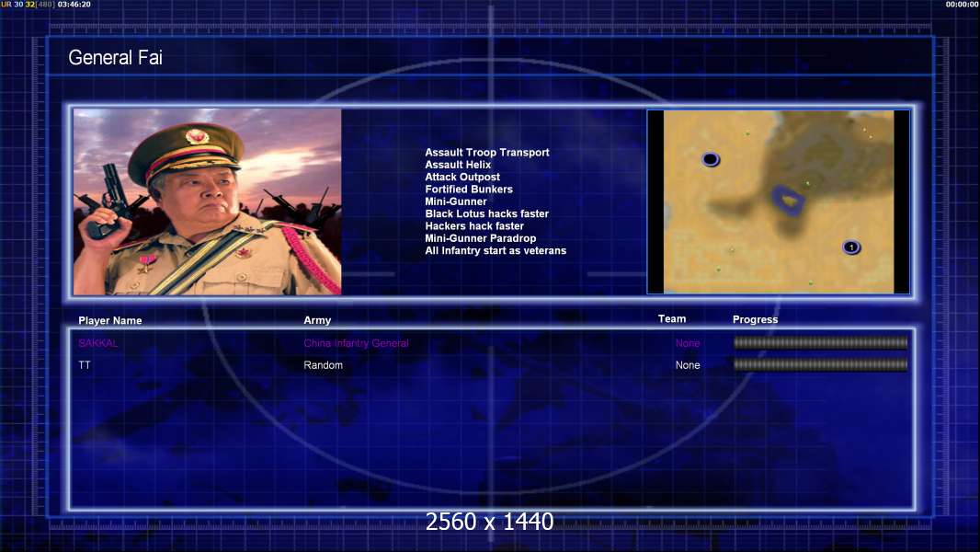Click the General Fai portrait image
Screen dimensions: 980x552
(208, 201)
